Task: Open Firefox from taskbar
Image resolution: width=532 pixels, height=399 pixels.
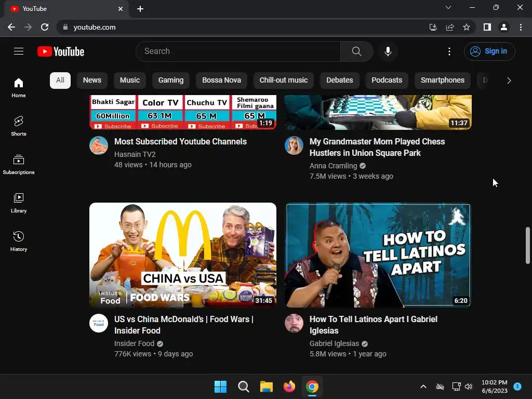Action: point(289,387)
